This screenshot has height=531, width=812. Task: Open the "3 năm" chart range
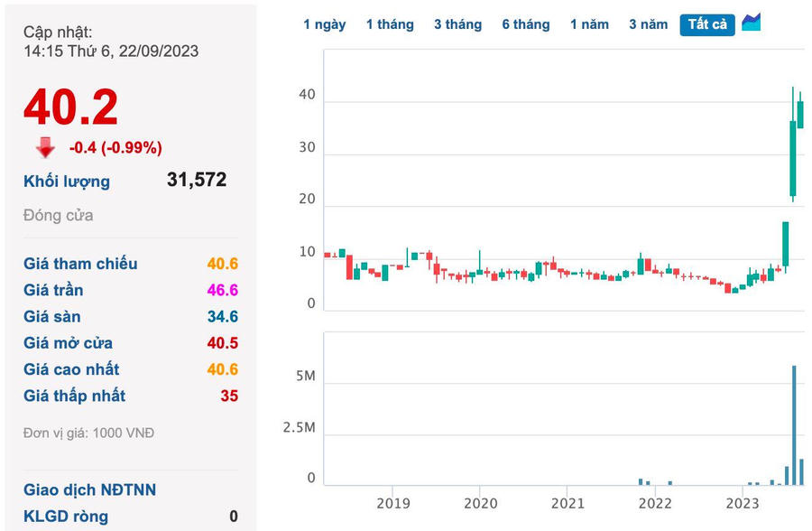[x=648, y=24]
